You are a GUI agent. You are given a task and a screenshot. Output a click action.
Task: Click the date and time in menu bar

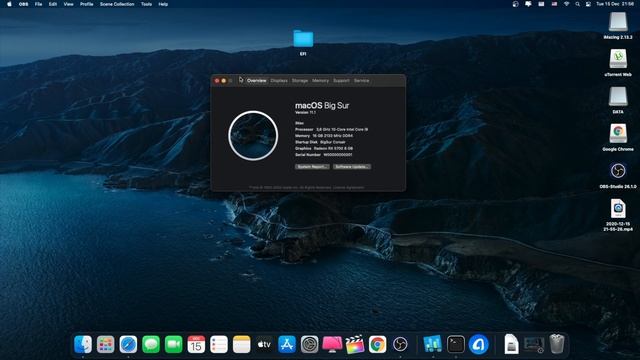pyautogui.click(x=615, y=4)
